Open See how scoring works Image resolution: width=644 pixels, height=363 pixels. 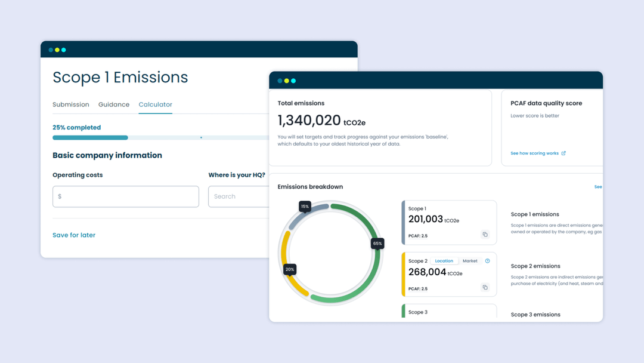[x=534, y=153]
